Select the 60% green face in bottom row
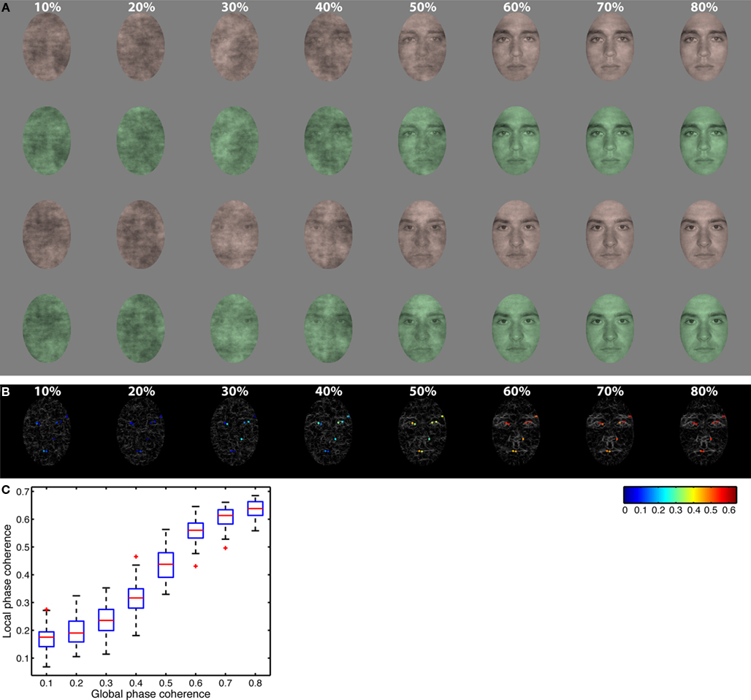 point(516,329)
